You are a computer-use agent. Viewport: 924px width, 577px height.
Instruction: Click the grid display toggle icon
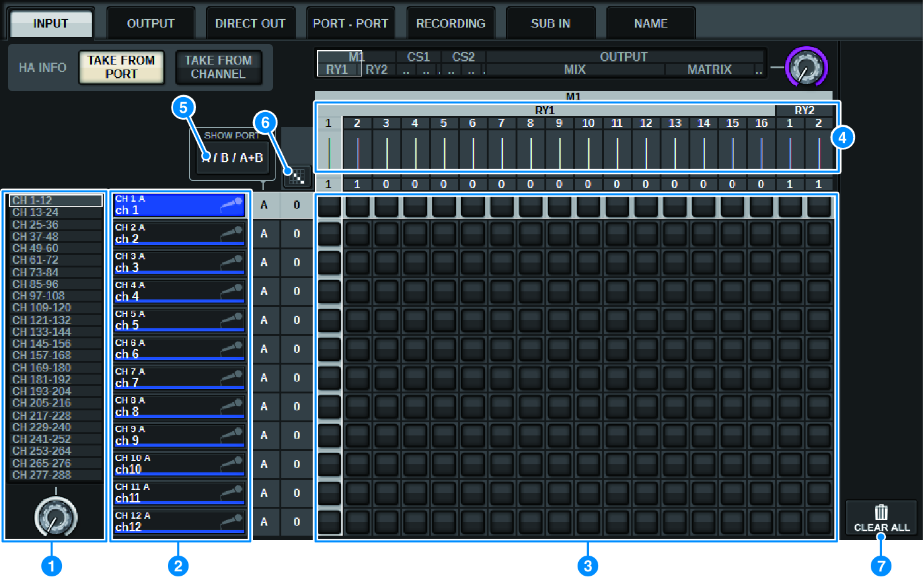(x=297, y=177)
